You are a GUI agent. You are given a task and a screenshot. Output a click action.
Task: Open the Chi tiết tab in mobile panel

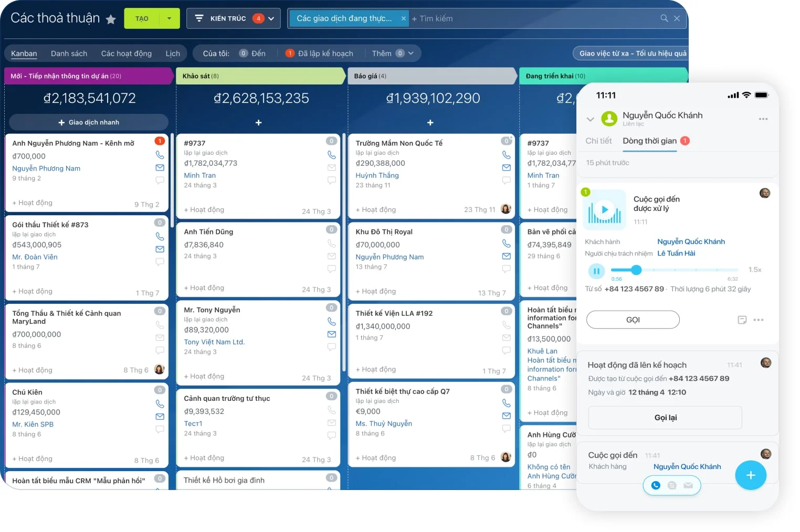coord(598,141)
